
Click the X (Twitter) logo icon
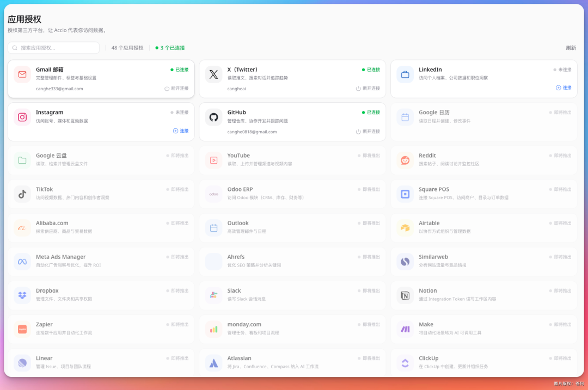click(213, 75)
